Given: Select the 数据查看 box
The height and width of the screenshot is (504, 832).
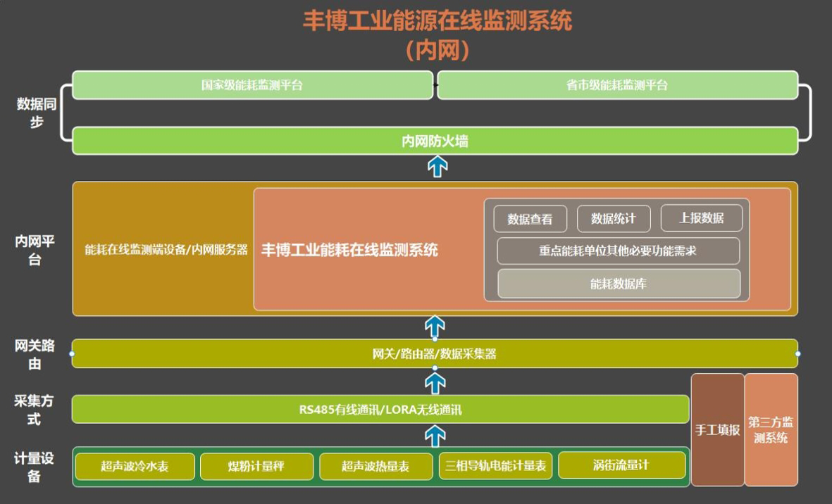Looking at the screenshot, I should [x=530, y=219].
